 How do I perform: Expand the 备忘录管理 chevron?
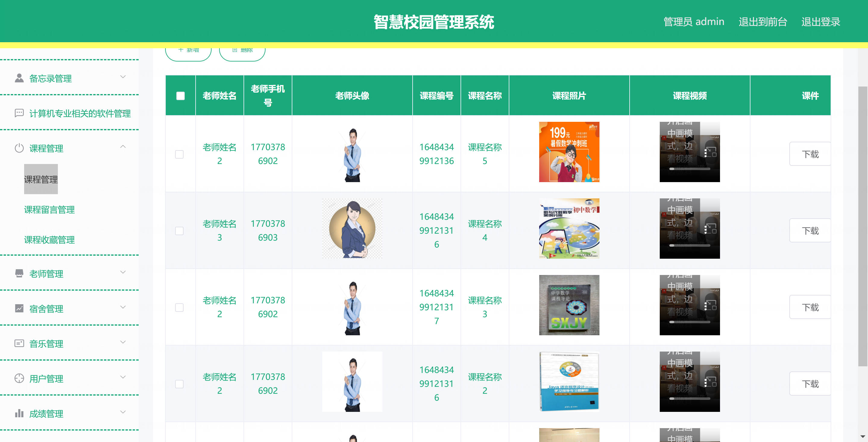[x=123, y=77]
